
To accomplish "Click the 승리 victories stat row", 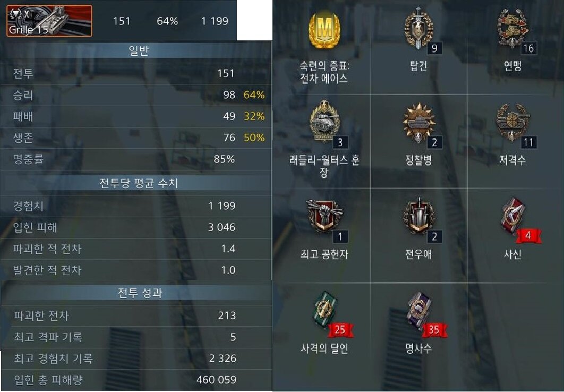I will (136, 95).
